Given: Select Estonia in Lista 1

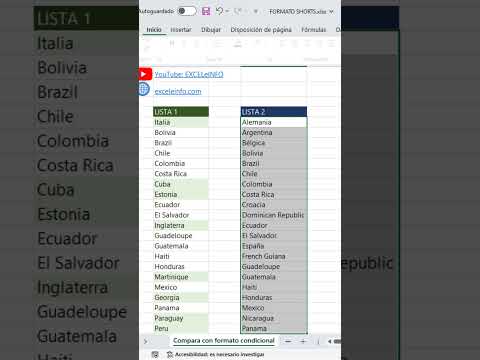Looking at the screenshot, I should click(181, 194).
